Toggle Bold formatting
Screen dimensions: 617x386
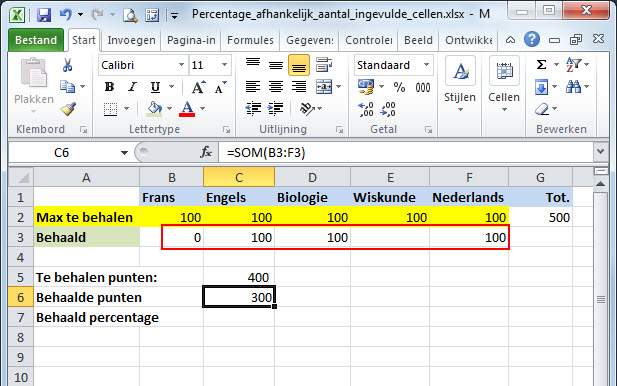109,87
